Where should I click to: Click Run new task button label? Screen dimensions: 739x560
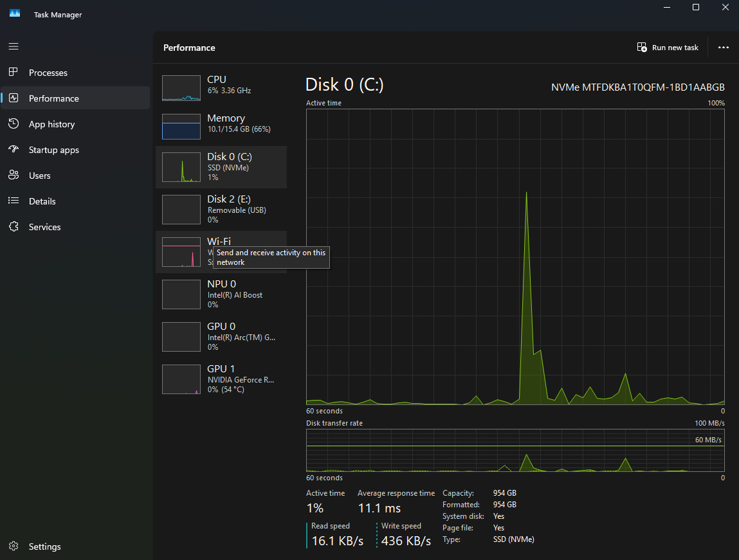[x=675, y=48]
